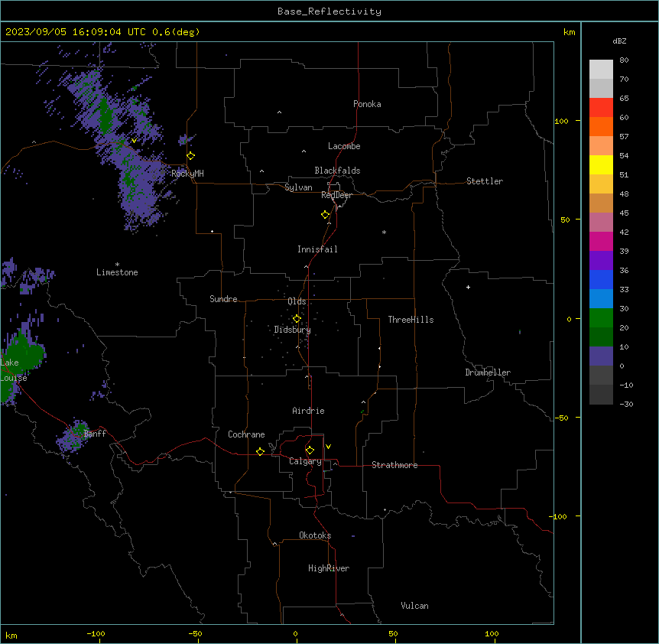Screen dimensions: 659x644
Task: Click the -50 km label on bottom axis
Action: click(195, 634)
